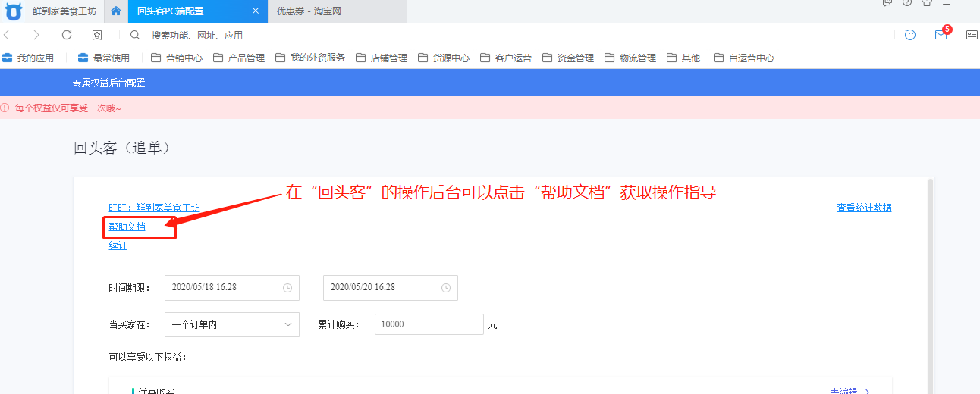Switch to the 回头客PC端配置 tab
Screen dimensions: 980x394
coord(196,11)
